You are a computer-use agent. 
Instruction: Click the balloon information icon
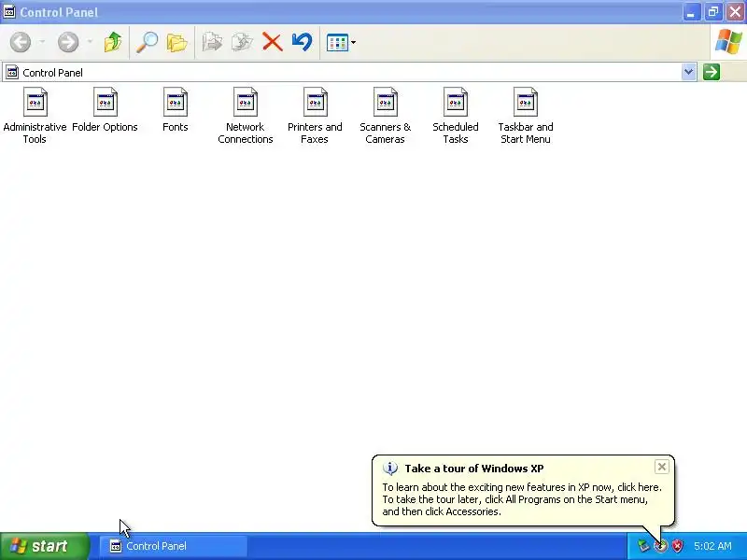(390, 469)
